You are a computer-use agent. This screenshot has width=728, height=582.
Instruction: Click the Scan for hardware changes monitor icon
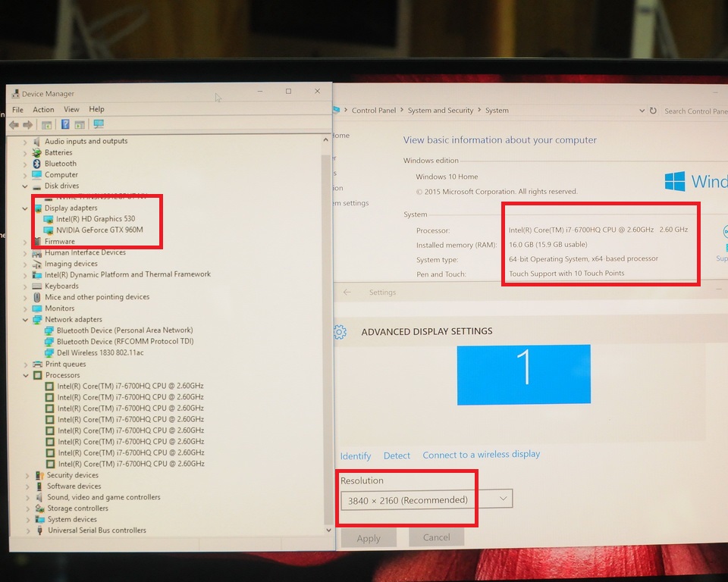pyautogui.click(x=99, y=124)
